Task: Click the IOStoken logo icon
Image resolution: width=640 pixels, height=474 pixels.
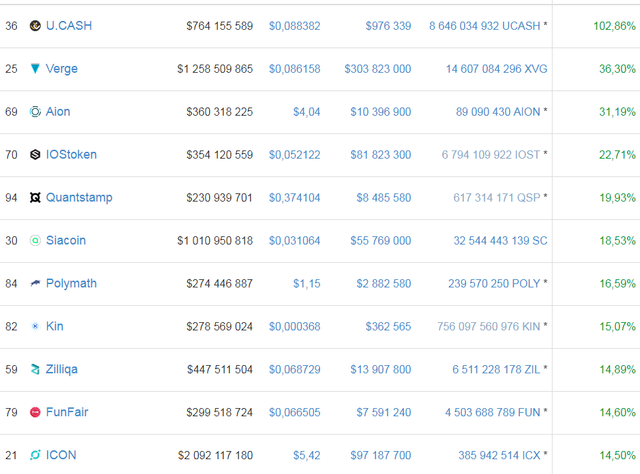Action: [35, 155]
